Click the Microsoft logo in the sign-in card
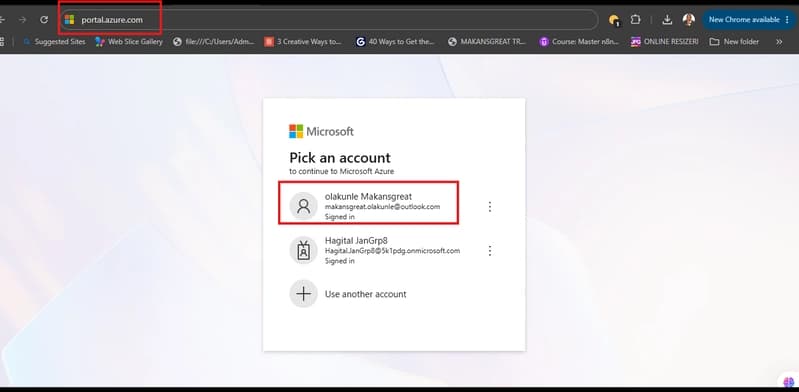This screenshot has width=799, height=392. pos(322,132)
